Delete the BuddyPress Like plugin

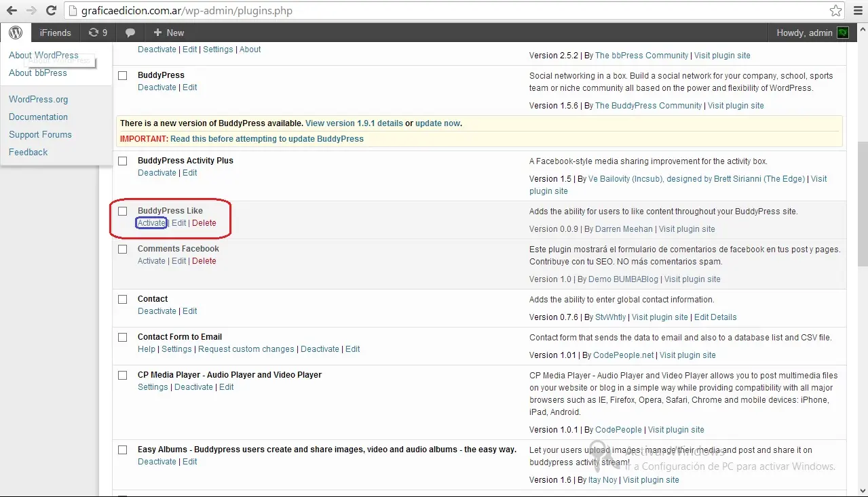pyautogui.click(x=204, y=223)
